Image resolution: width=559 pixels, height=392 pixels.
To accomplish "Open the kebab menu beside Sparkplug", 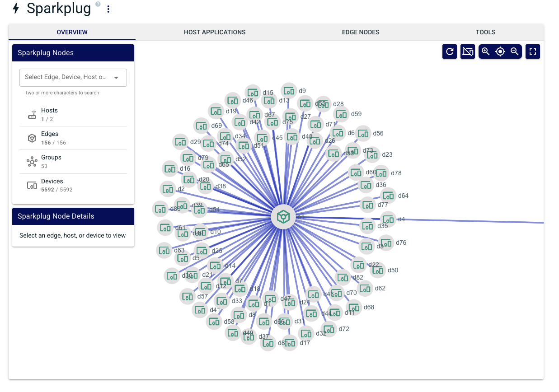I will point(108,9).
